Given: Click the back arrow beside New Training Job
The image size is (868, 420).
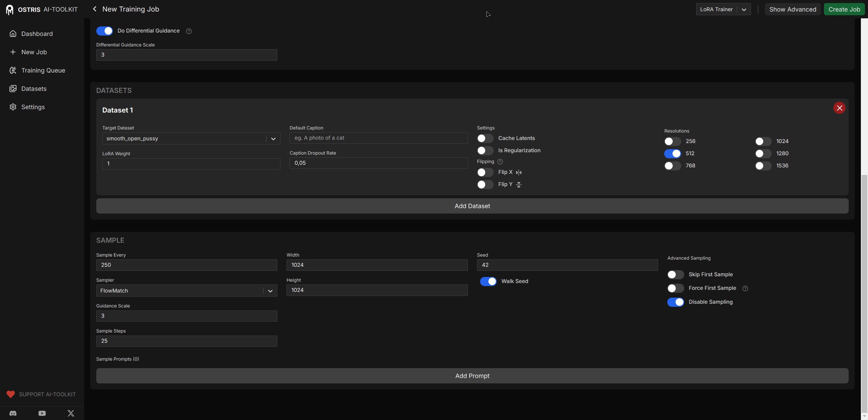Looking at the screenshot, I should 95,9.
